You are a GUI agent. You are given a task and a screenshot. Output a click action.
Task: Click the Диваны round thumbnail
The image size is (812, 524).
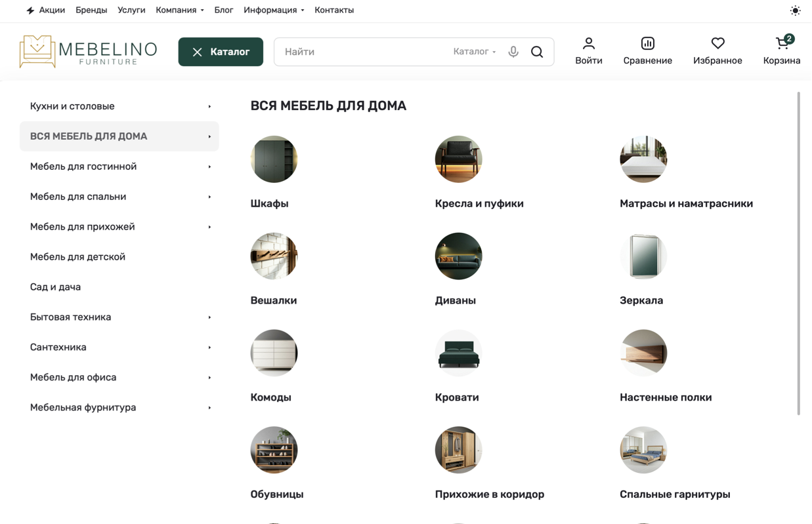point(459,256)
